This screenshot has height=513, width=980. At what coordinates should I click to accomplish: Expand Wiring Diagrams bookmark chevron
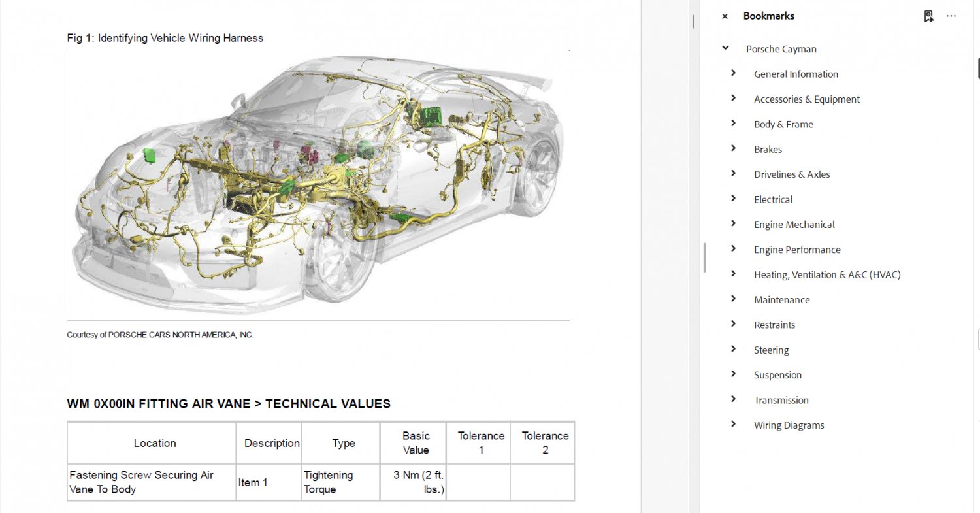click(734, 425)
